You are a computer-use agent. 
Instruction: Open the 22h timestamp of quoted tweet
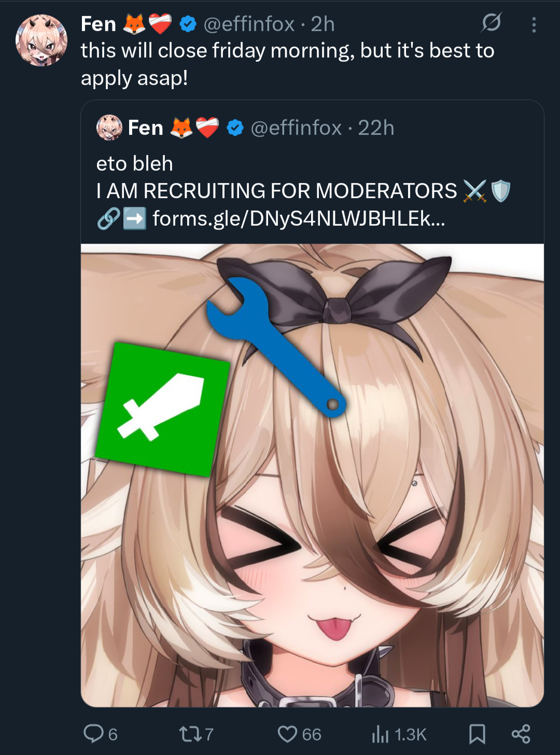pos(376,128)
